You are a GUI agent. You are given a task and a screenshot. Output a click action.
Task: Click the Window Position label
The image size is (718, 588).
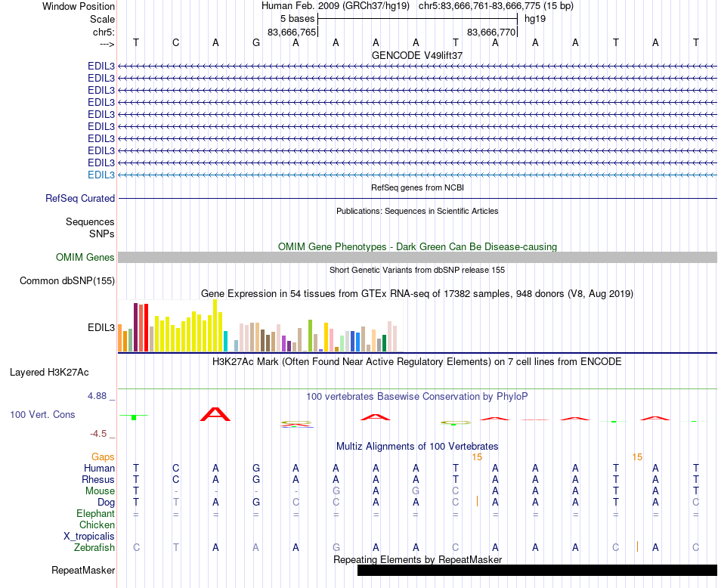point(79,6)
